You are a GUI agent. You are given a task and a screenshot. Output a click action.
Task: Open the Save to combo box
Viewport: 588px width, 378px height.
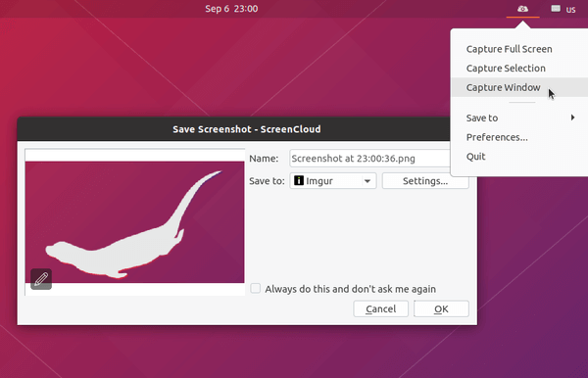point(332,181)
